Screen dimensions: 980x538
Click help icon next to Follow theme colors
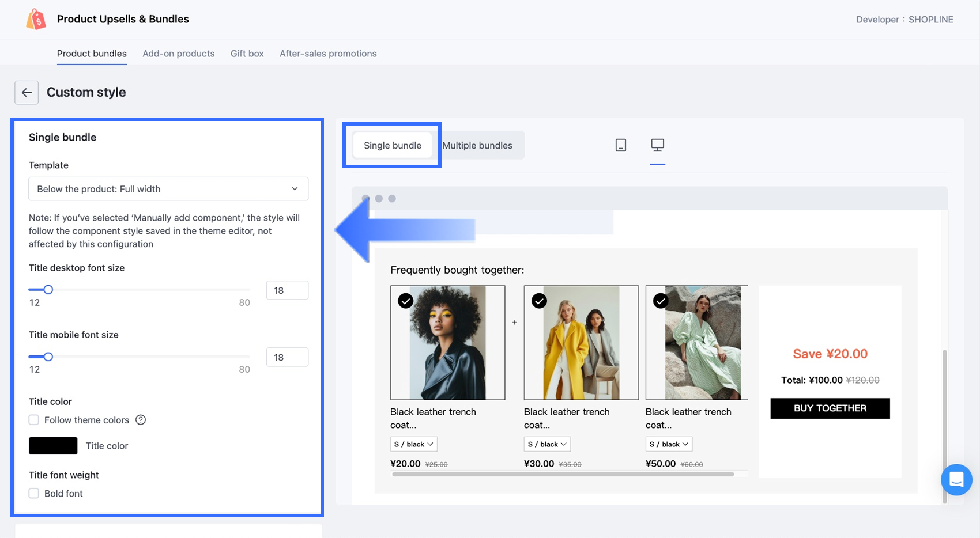pyautogui.click(x=141, y=420)
